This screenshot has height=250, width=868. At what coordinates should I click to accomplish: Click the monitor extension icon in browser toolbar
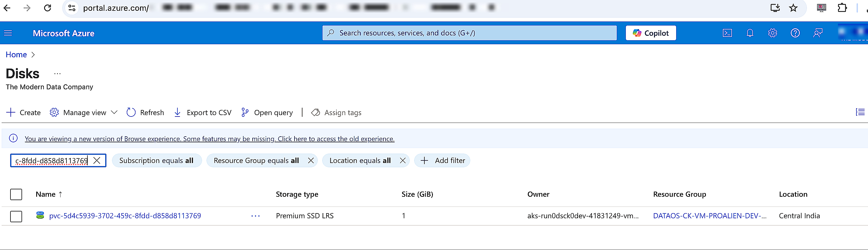822,8
